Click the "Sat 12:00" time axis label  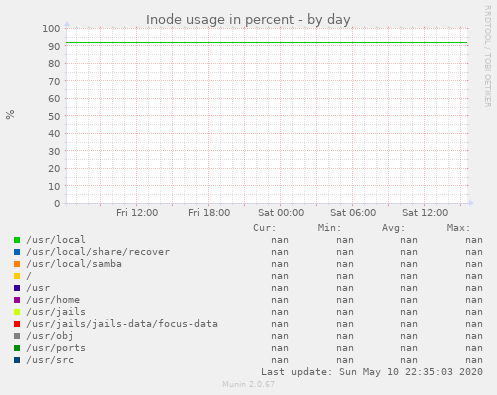pyautogui.click(x=425, y=213)
